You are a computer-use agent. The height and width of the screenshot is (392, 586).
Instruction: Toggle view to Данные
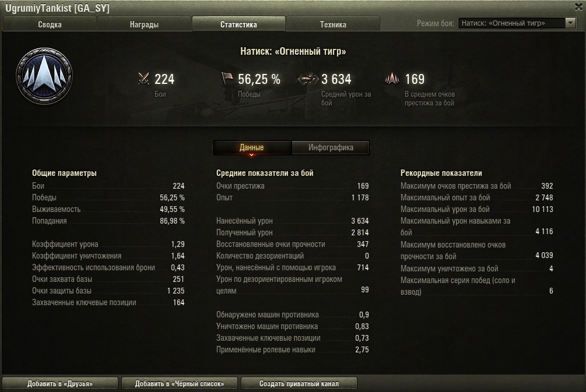click(252, 147)
